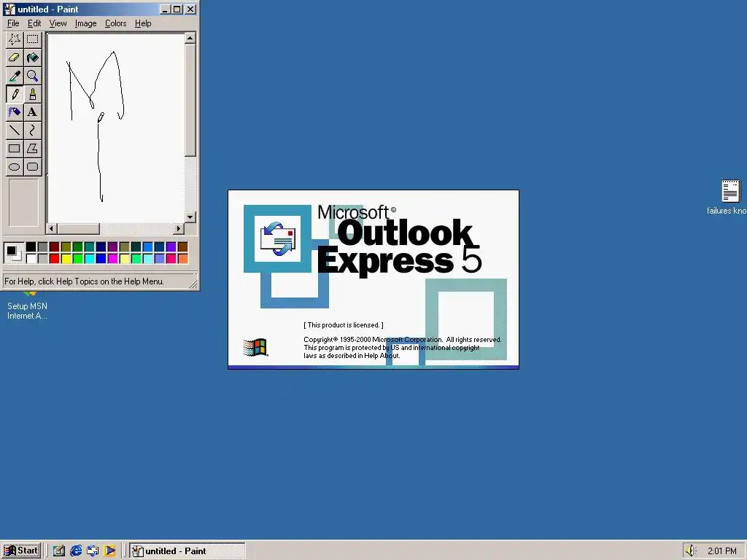Open the Start menu
The image size is (747, 560).
20,551
